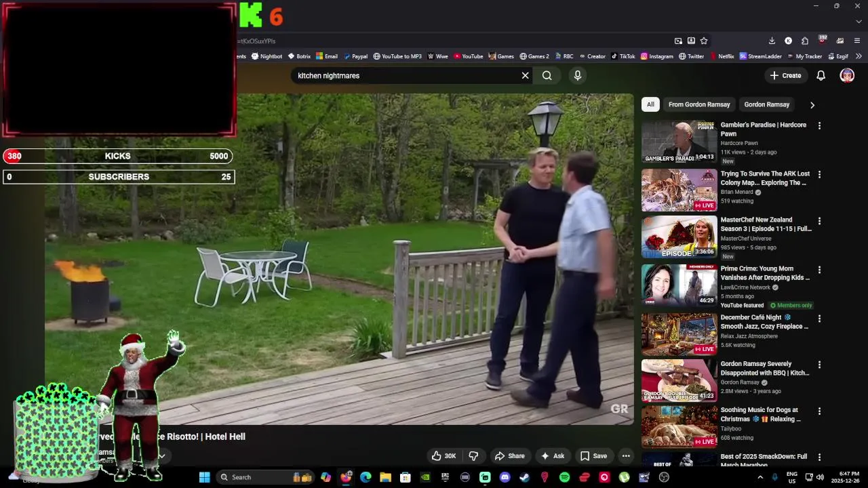868x488 pixels.
Task: Open Botrix bookmark
Action: [299, 56]
